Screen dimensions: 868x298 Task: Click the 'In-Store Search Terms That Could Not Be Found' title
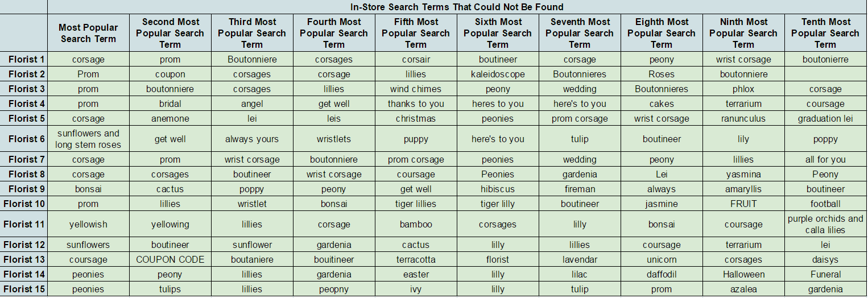click(457, 7)
